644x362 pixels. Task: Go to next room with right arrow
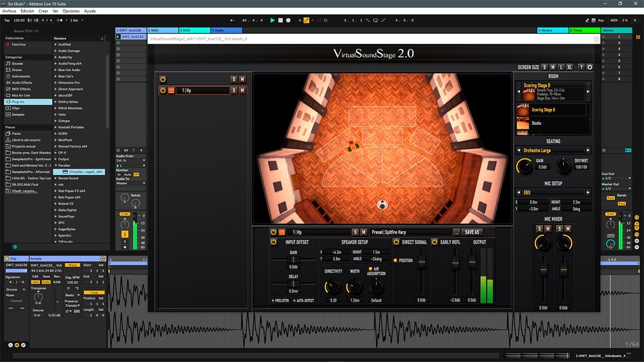588,92
